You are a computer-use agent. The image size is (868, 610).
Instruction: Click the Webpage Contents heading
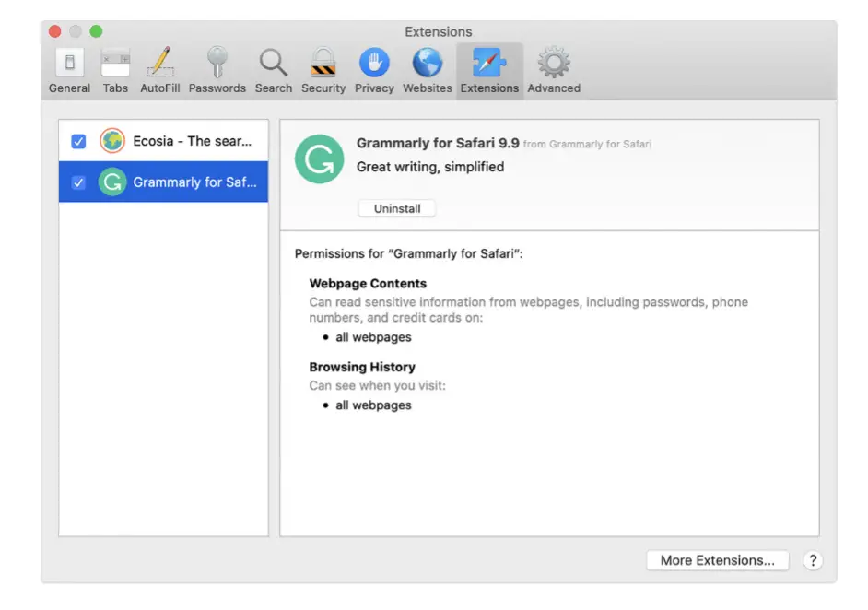pos(368,284)
